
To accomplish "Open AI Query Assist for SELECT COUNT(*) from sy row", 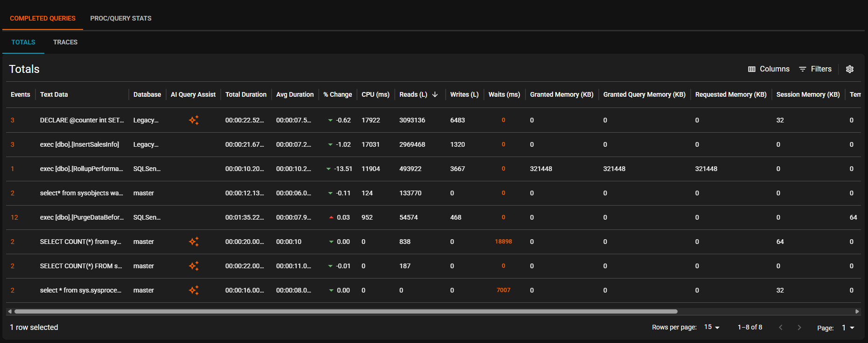I will point(194,242).
